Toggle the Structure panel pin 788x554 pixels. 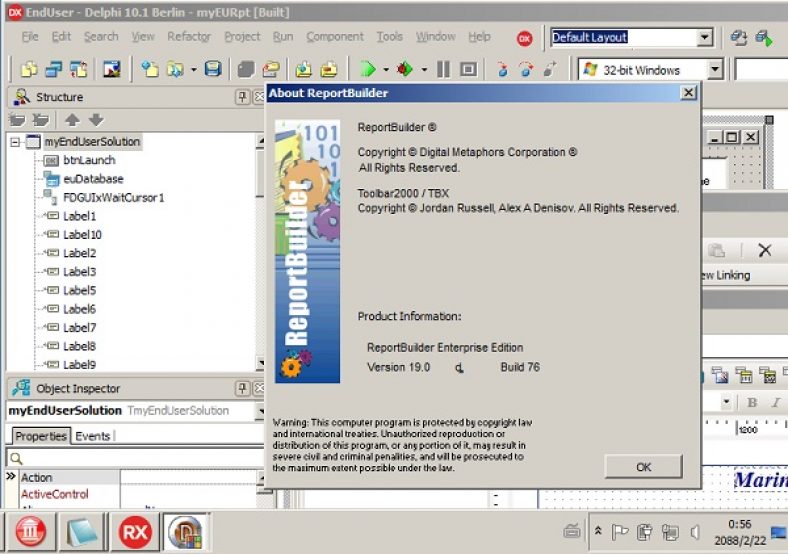click(243, 97)
